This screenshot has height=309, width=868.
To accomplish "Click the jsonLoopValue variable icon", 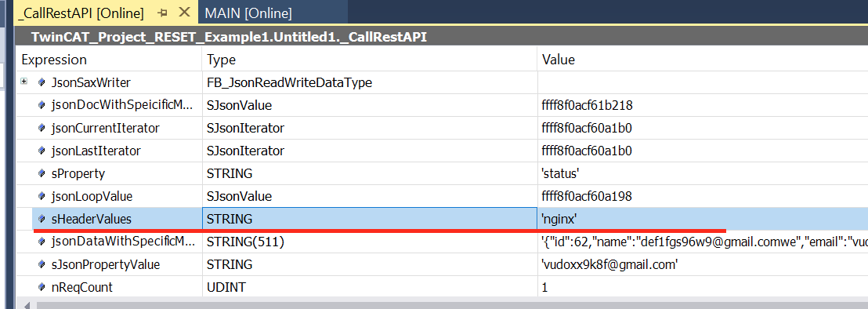I will (x=42, y=196).
